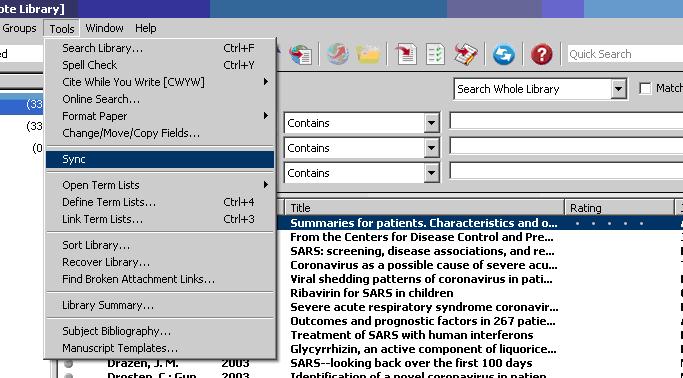Open the third Contains dropdown
Viewport: 683px width, 378px height.
(431, 173)
